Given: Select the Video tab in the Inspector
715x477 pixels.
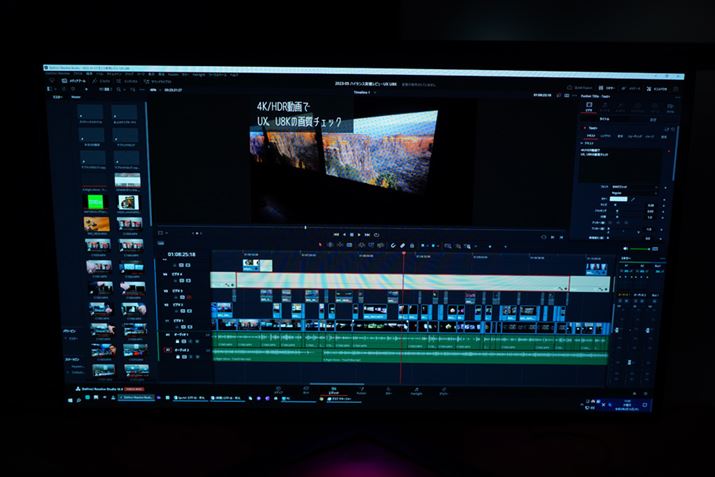Looking at the screenshot, I should pos(588,108).
